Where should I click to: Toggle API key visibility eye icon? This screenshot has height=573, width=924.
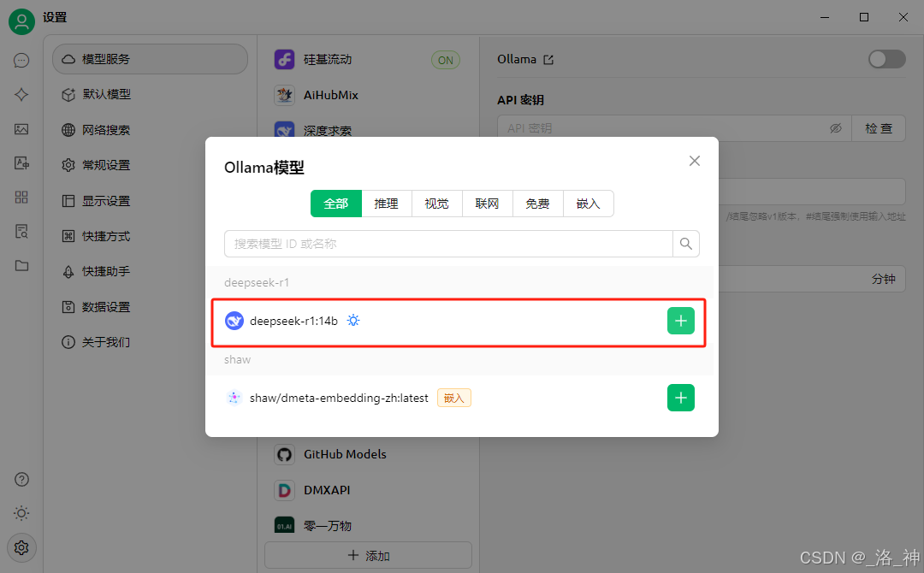(x=836, y=128)
